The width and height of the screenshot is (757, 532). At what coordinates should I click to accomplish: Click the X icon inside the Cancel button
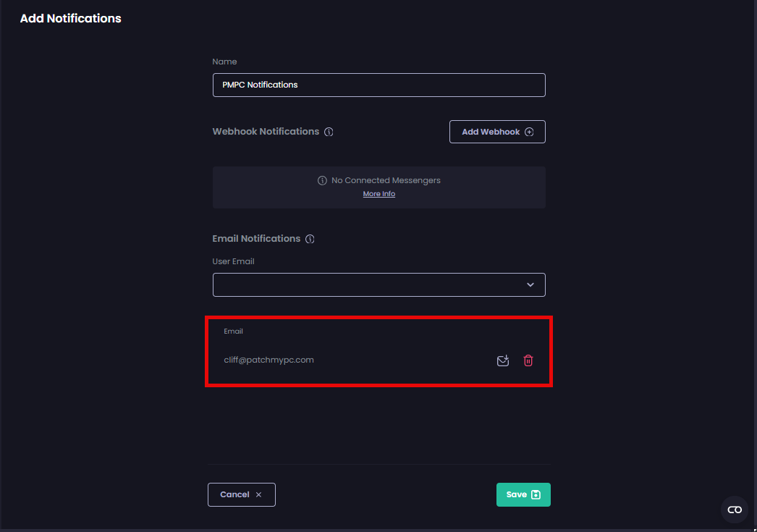[258, 494]
